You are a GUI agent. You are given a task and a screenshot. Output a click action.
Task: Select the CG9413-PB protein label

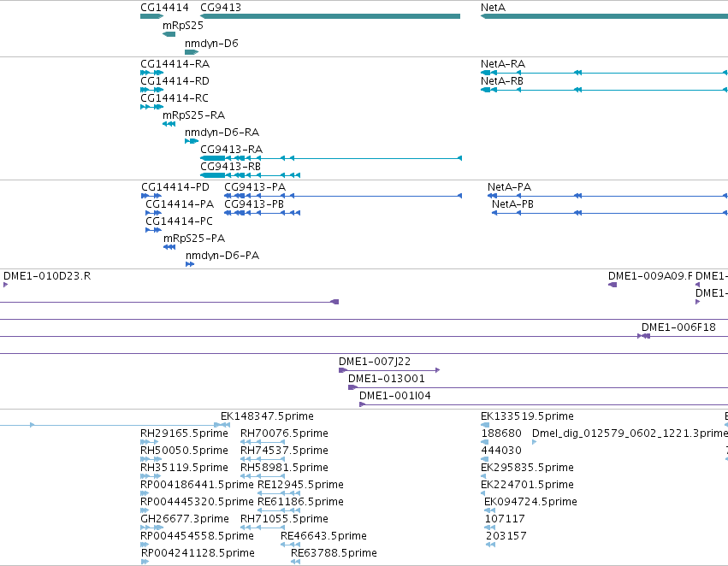pyautogui.click(x=254, y=204)
